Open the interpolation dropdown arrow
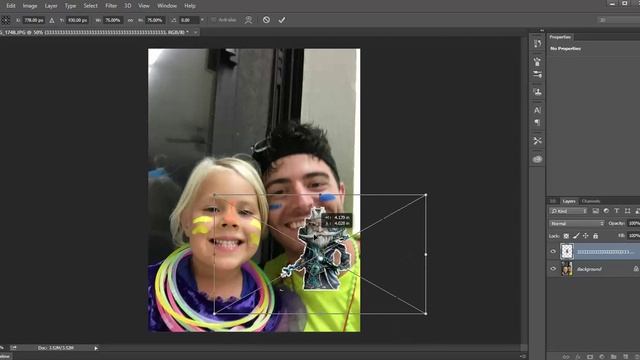This screenshot has height=360, width=640. (x=202, y=20)
